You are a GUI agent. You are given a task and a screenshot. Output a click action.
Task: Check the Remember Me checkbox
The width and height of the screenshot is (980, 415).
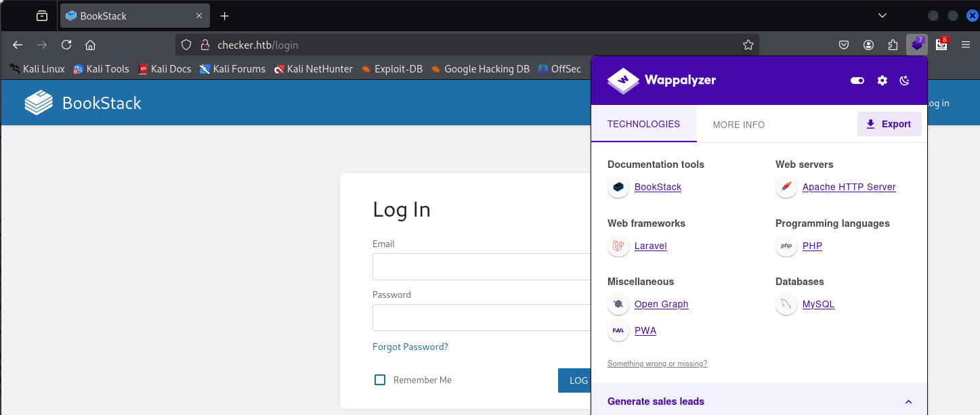point(380,380)
